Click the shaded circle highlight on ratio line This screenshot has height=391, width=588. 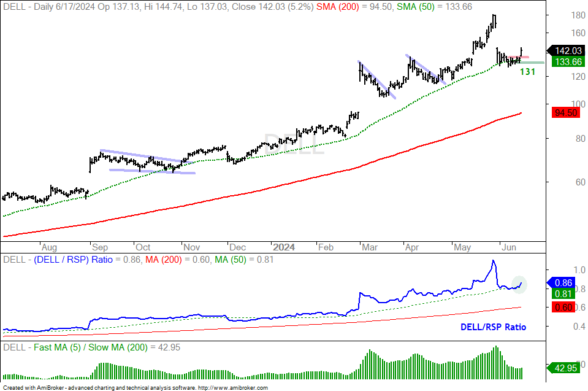(x=519, y=285)
